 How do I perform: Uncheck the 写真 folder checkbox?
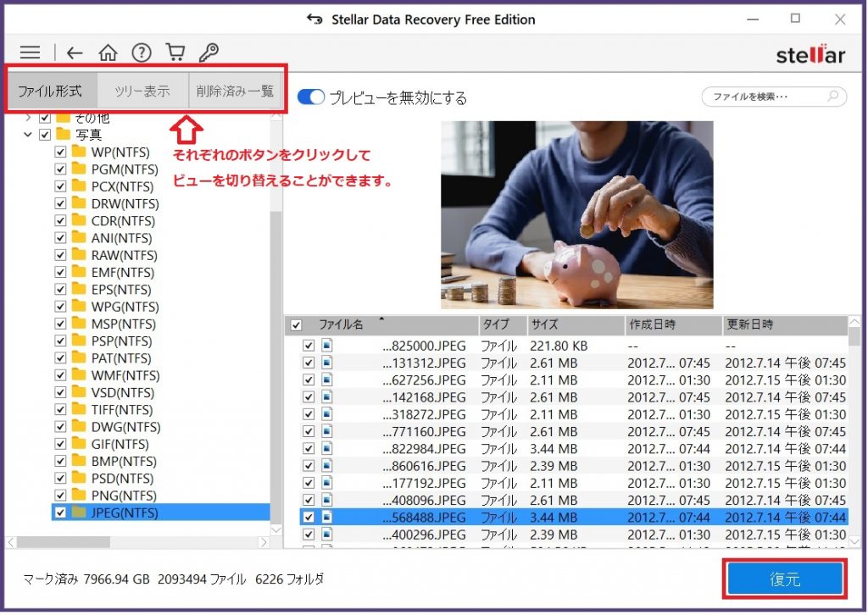coord(45,135)
